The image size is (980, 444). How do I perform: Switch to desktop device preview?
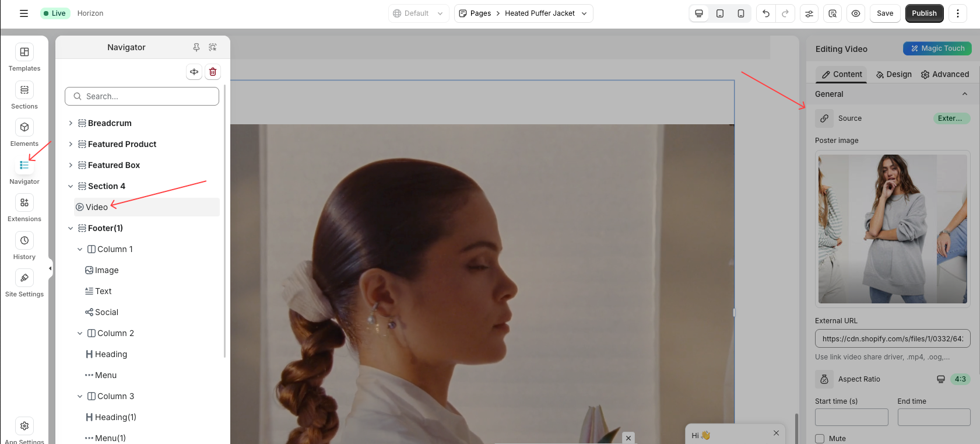click(699, 13)
